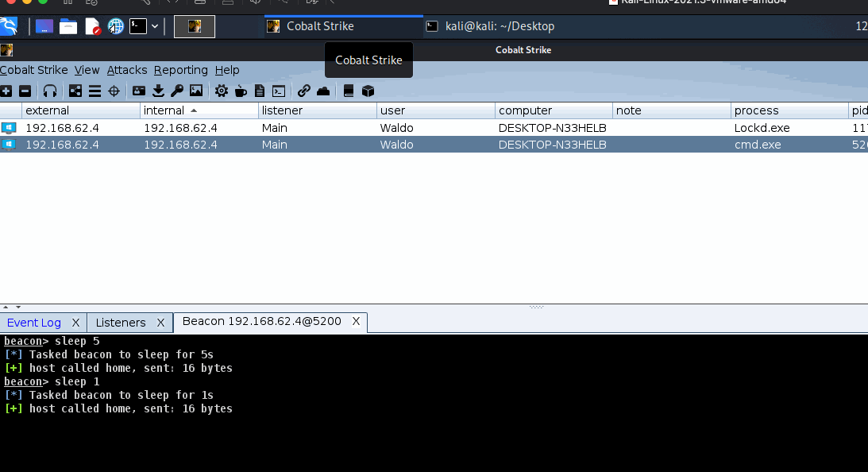This screenshot has height=472, width=868.
Task: Expand terminal launcher dropdown chevron
Action: [155, 26]
